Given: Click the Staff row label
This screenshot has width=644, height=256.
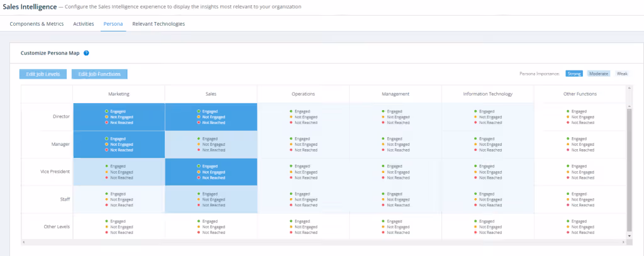Looking at the screenshot, I should point(65,199).
